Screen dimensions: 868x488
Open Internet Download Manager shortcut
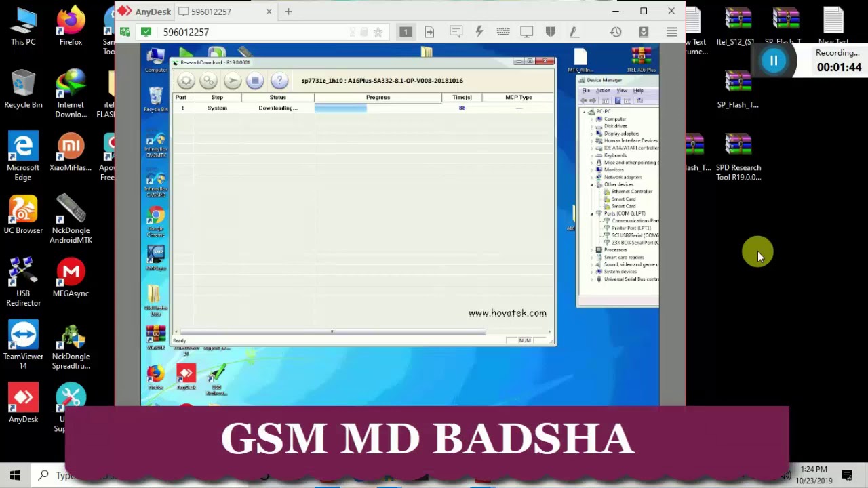click(x=71, y=94)
